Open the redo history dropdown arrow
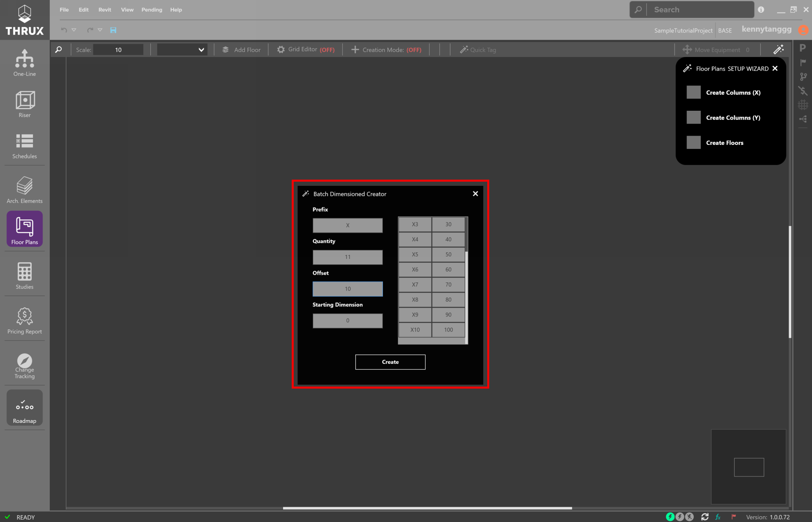The height and width of the screenshot is (522, 812). 100,30
